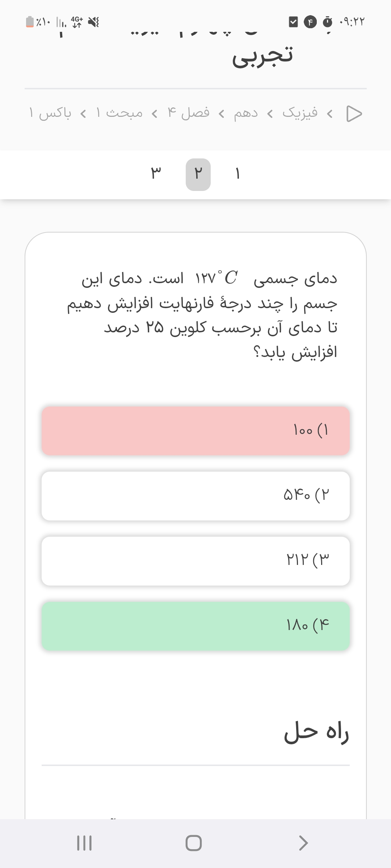Tap the play triangle icon beside فیزیک
This screenshot has width=391, height=868.
354,114
